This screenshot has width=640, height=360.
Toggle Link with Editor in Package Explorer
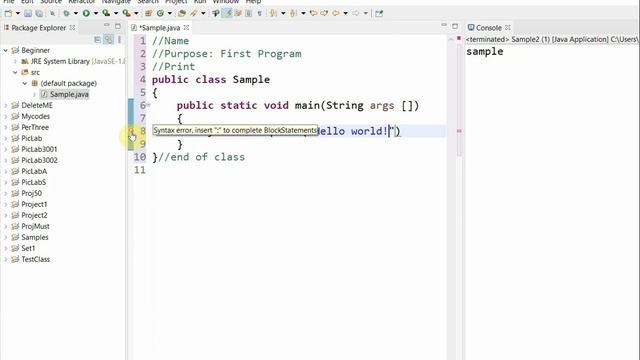click(108, 39)
